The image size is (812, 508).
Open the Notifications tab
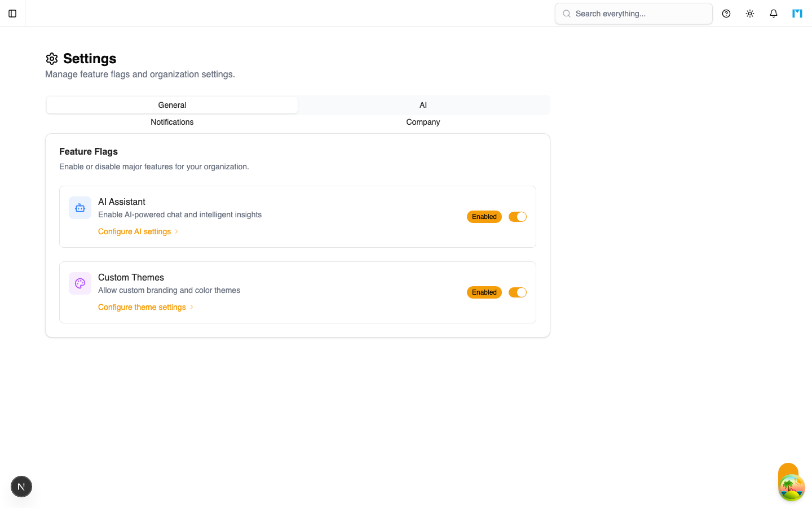172,122
